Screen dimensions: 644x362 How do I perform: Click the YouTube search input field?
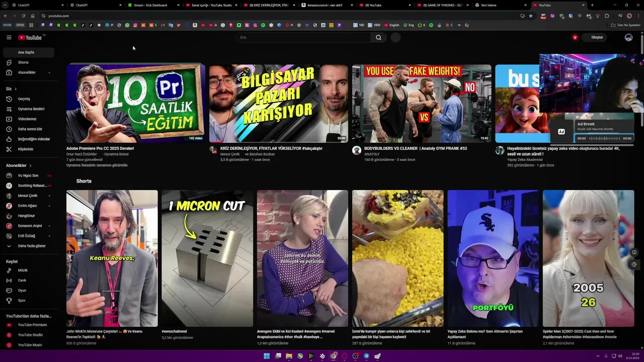point(303,37)
